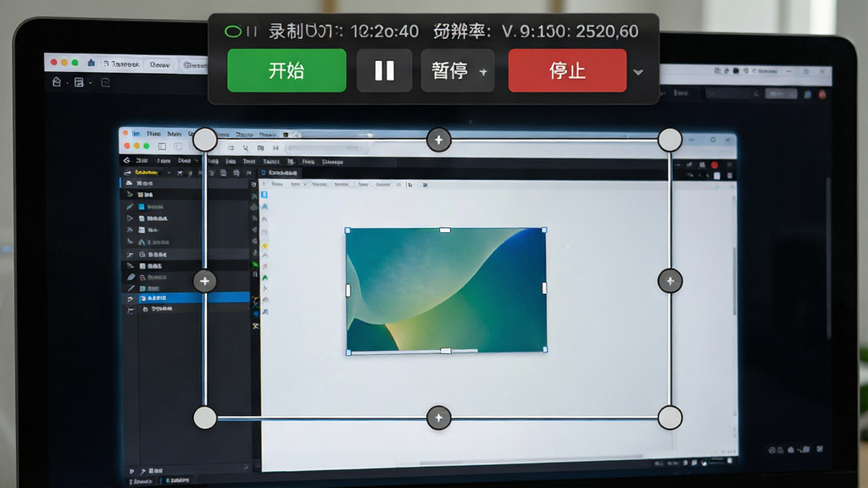Select the document tab above the canvas
Viewport: 868px width, 488px height.
(280, 173)
